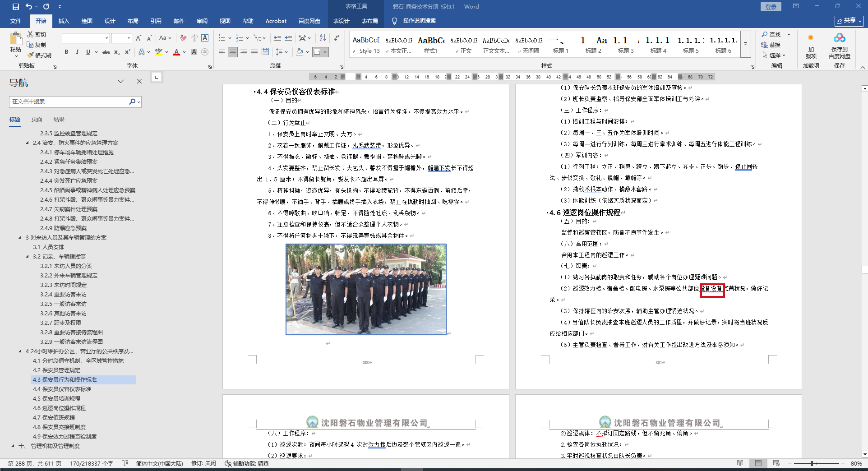The height and width of the screenshot is (471, 868).
Task: Click the save icon in title bar
Action: click(16, 7)
